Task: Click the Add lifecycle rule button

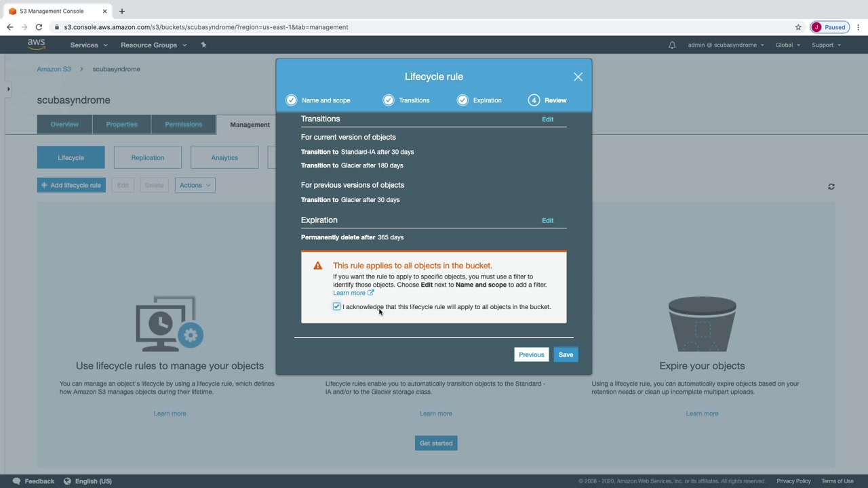Action: (71, 185)
